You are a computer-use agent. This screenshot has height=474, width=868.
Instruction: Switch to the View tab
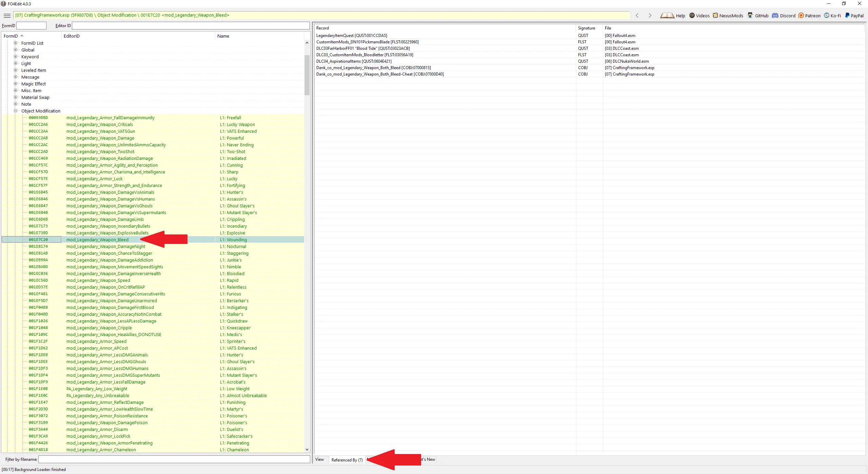(x=320, y=459)
